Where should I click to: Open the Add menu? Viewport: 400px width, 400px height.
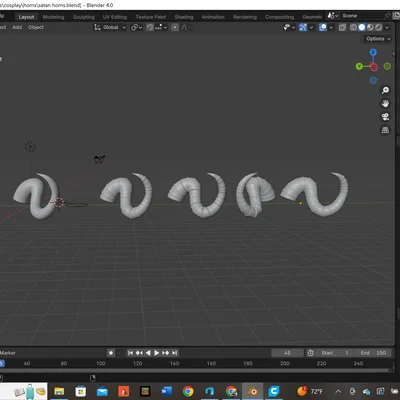[17, 27]
